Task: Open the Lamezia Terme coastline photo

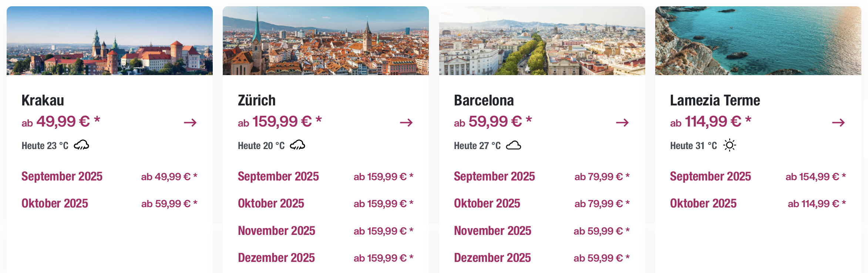Action: (x=758, y=41)
